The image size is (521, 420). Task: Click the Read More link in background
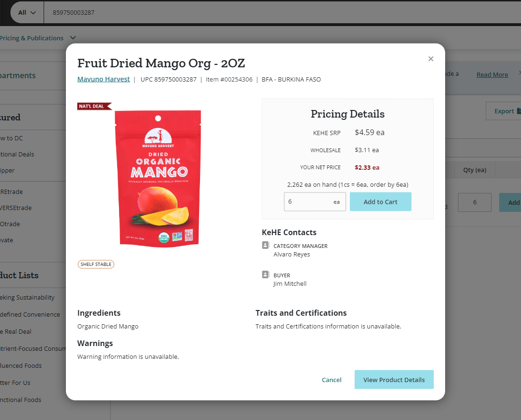click(492, 75)
